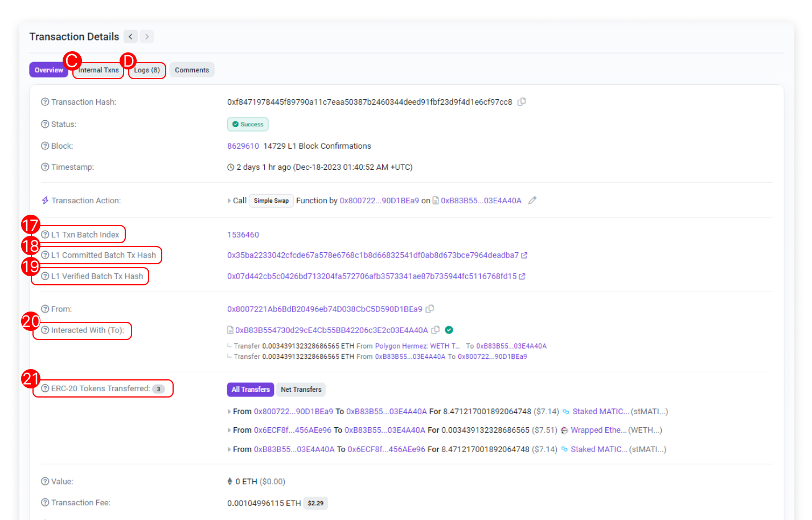This screenshot has width=812, height=520.
Task: Open the Logs (8) tab
Action: pyautogui.click(x=147, y=70)
